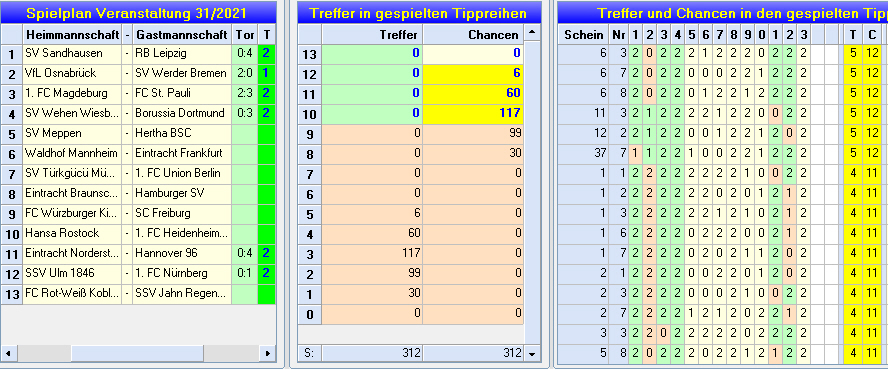Click Borussia Dortmund cell
This screenshot has width=888, height=369.
click(x=182, y=113)
